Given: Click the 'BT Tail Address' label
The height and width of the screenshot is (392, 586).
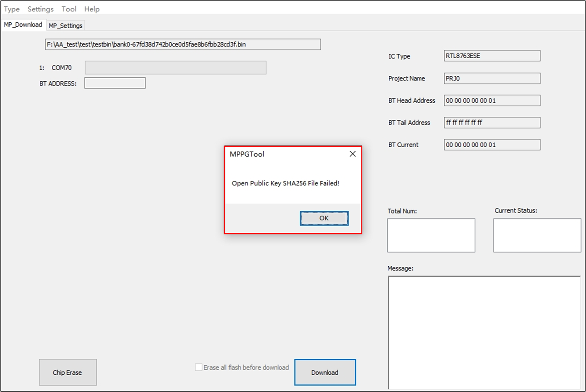Looking at the screenshot, I should 409,123.
